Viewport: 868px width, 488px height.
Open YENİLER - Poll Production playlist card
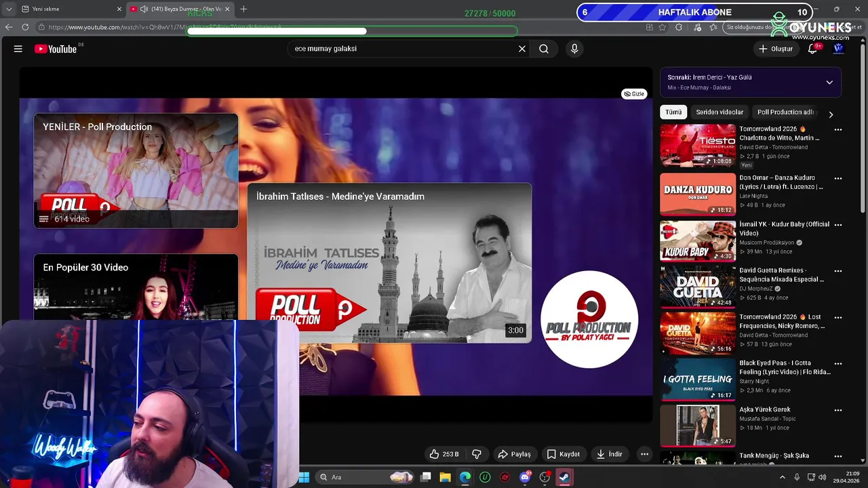click(136, 171)
